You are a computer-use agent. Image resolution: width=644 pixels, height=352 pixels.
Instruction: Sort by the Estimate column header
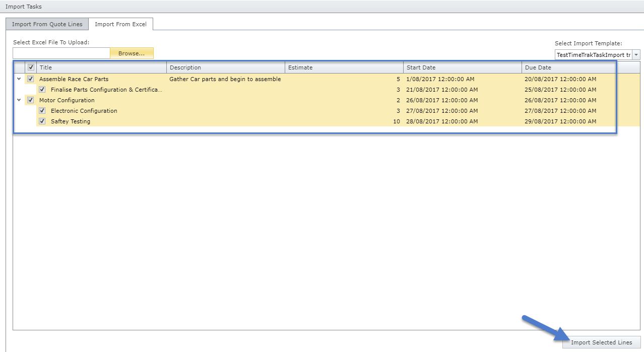click(x=344, y=67)
